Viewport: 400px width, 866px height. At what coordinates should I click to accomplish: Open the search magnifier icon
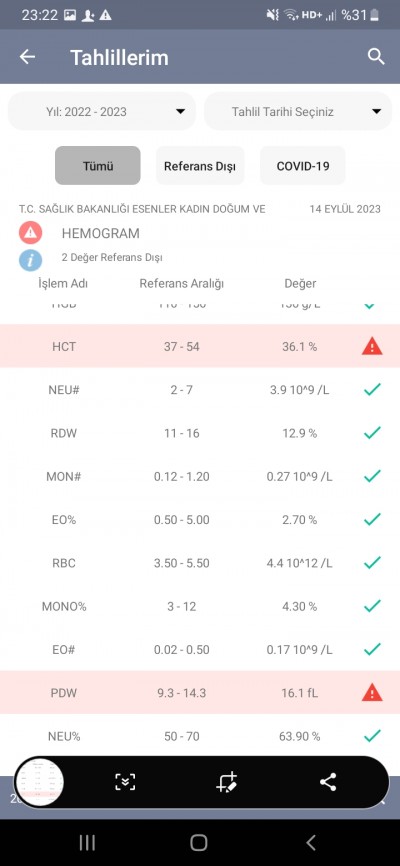click(x=376, y=56)
